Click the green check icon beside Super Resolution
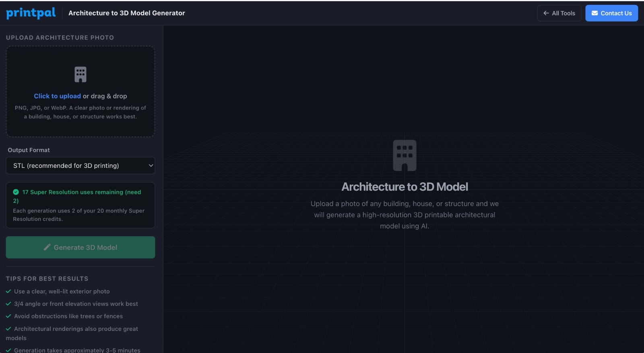The width and height of the screenshot is (644, 353). [x=16, y=192]
